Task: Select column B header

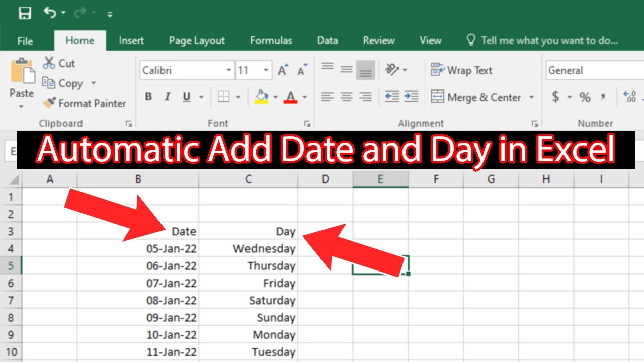Action: [x=138, y=179]
